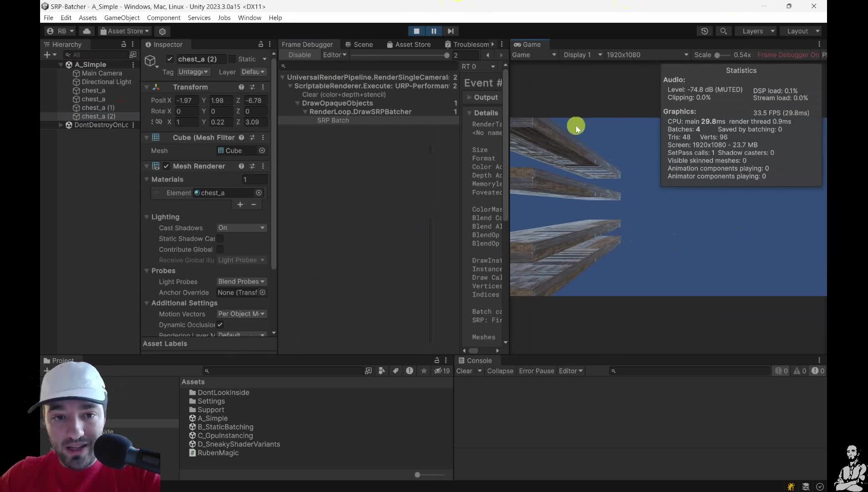Lock the Inspector with the padlock icon
Image resolution: width=868 pixels, height=492 pixels.
point(260,44)
